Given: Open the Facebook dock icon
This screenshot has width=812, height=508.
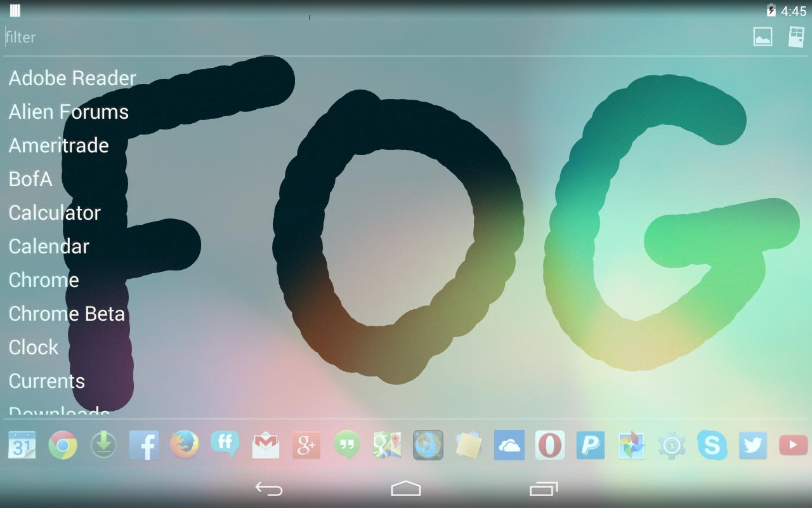Looking at the screenshot, I should coord(143,445).
